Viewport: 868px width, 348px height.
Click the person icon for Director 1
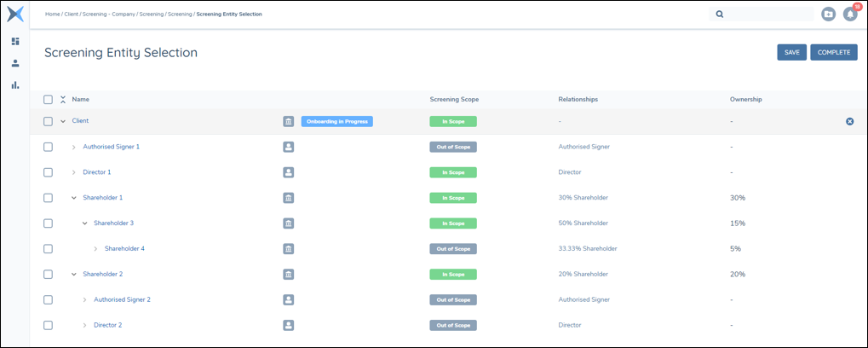289,172
